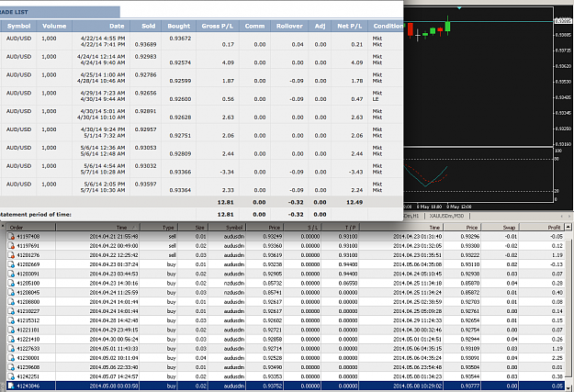
Task: Click the icon of order 41203091
Action: coord(11,274)
